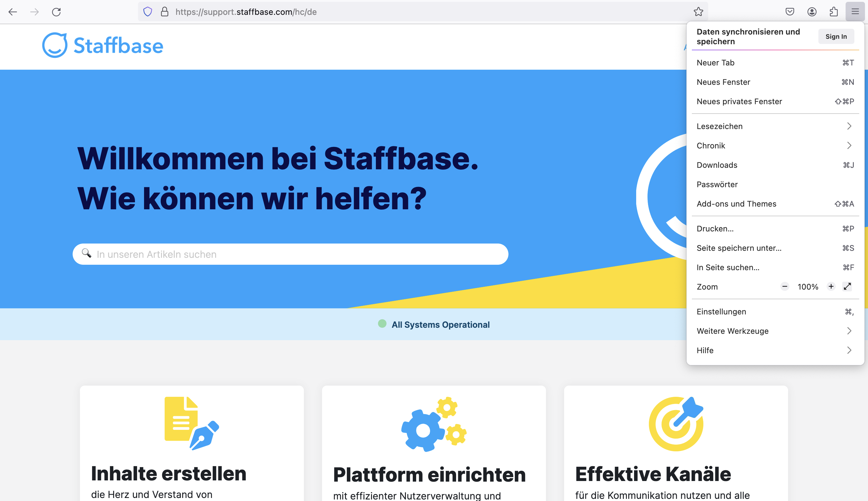Click the document and pen icon

192,423
